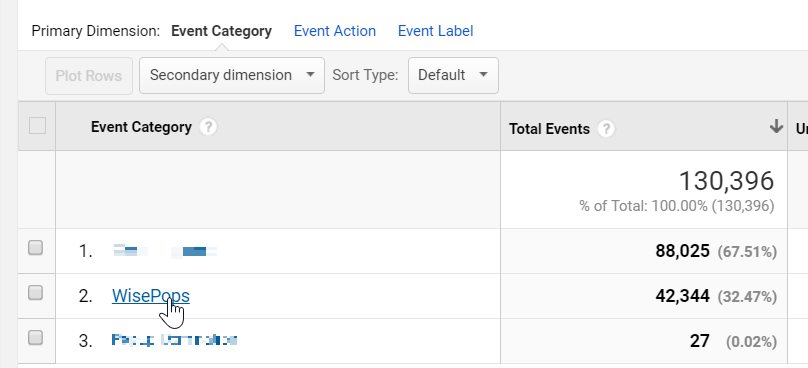This screenshot has width=808, height=368.
Task: Open the Secondary dimension dropdown
Action: pyautogui.click(x=232, y=75)
